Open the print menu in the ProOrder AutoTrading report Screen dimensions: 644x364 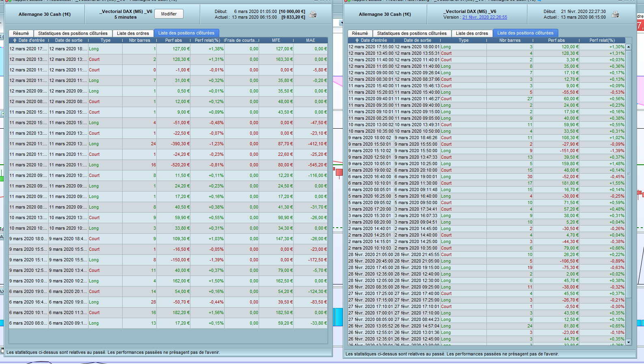[x=615, y=15]
